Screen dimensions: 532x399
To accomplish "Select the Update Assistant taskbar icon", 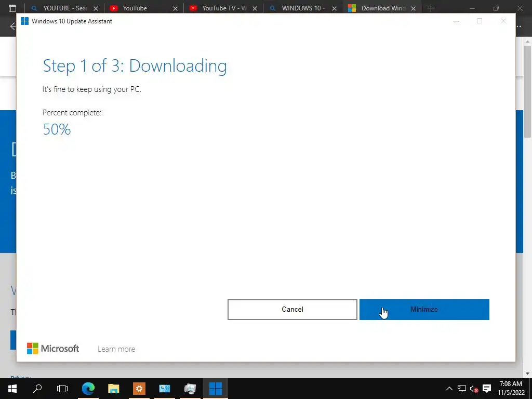I will coord(216,389).
